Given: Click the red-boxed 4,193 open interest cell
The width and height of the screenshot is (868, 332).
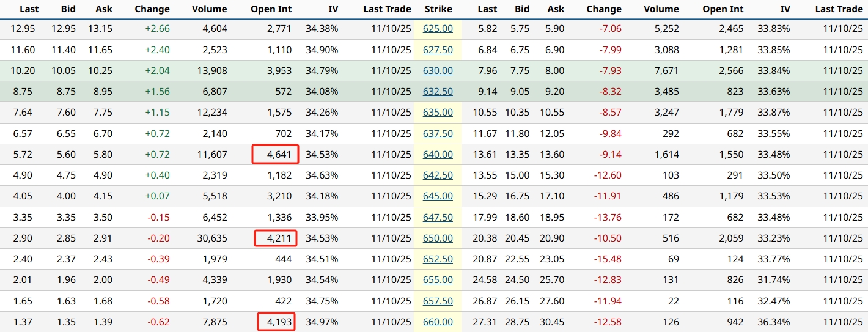Looking at the screenshot, I should click(275, 322).
